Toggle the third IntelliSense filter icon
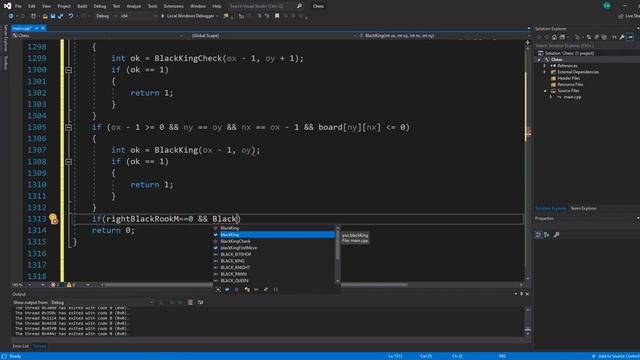This screenshot has height=360, width=640. tap(237, 289)
